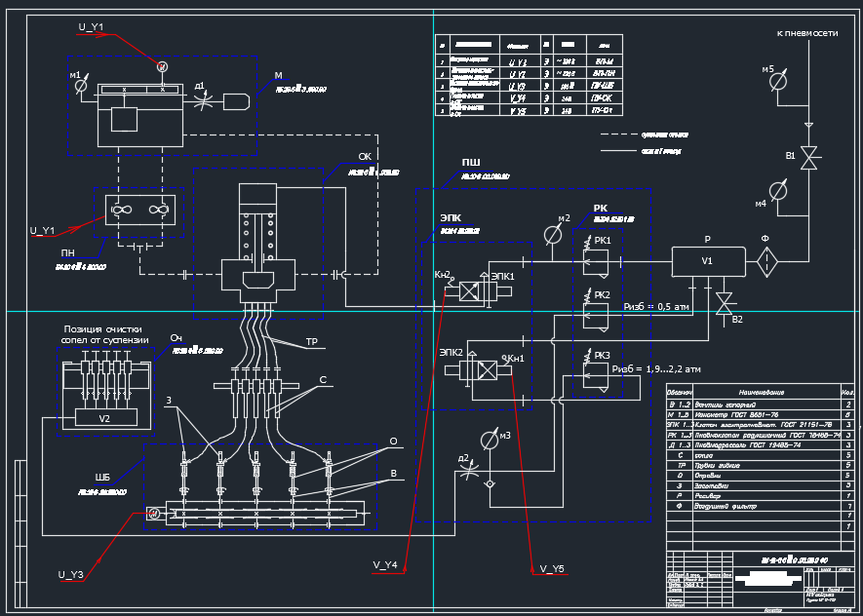Viewport: 863px width, 616px height.
Task: Select the V2 box in the cleaning station
Action: click(x=105, y=418)
